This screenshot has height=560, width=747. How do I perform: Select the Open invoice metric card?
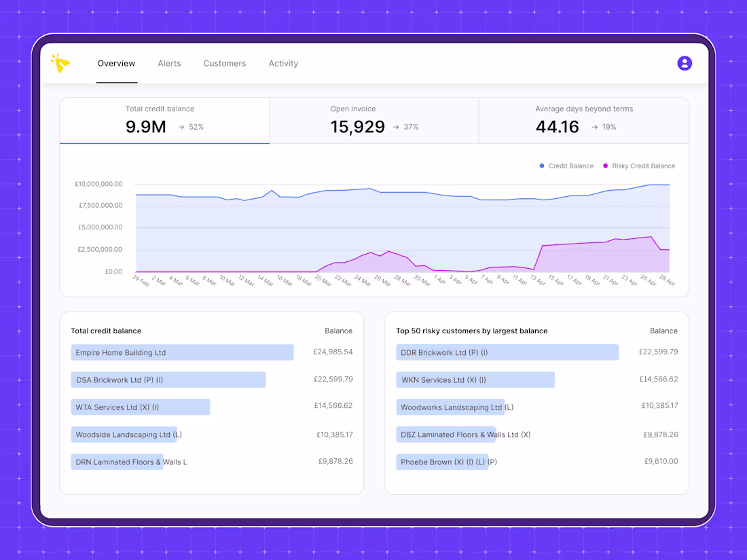374,120
